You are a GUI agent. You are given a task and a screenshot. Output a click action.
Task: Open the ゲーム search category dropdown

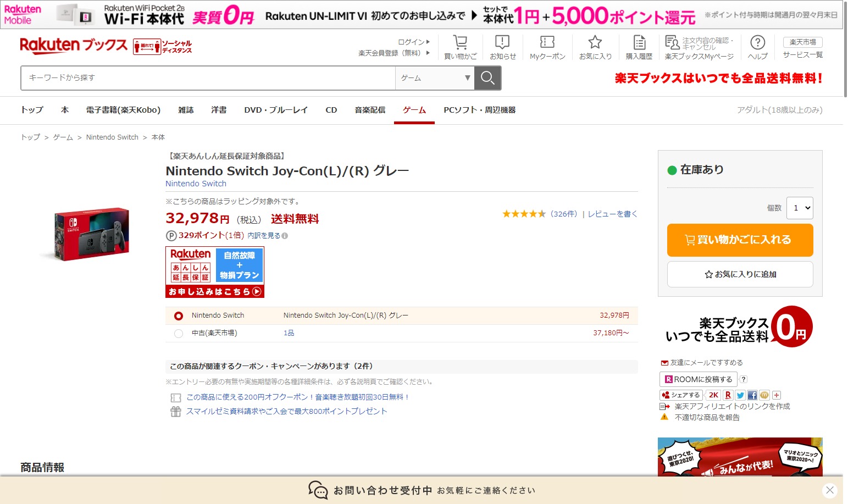435,78
